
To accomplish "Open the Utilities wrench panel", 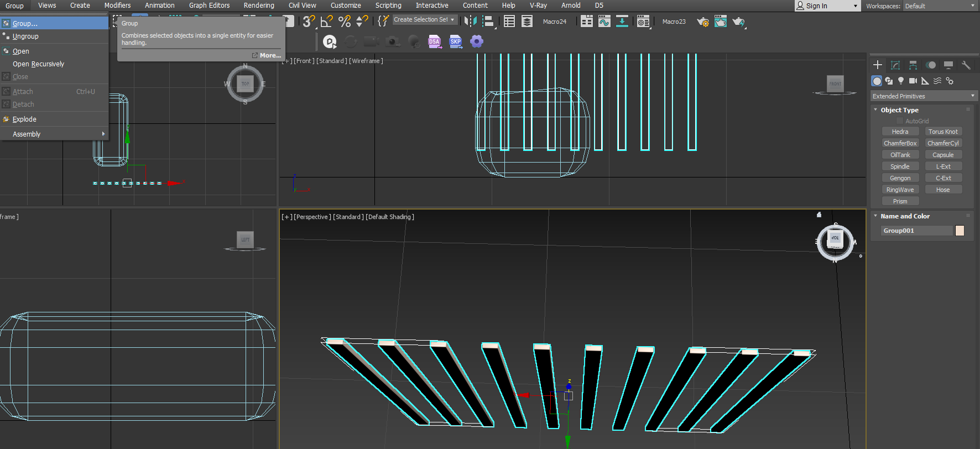I will [x=966, y=65].
